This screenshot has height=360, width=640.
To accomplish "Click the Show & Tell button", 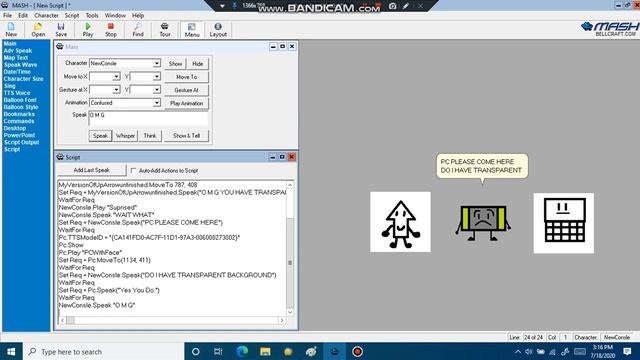I will 187,136.
